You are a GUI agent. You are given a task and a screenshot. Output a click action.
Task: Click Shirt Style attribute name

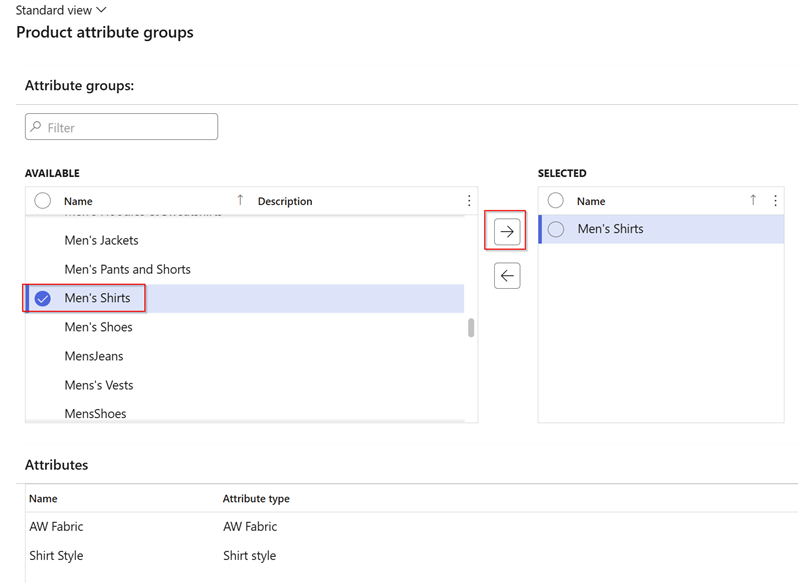(x=56, y=556)
